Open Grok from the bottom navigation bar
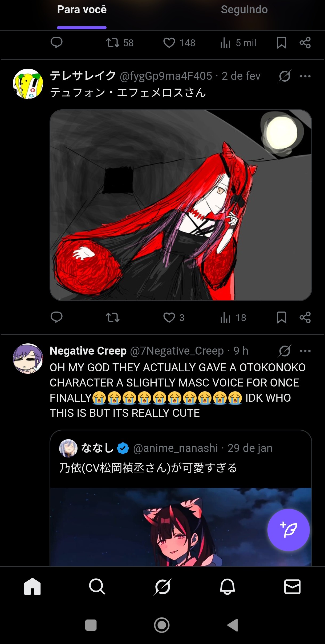325x644 pixels. [x=162, y=586]
